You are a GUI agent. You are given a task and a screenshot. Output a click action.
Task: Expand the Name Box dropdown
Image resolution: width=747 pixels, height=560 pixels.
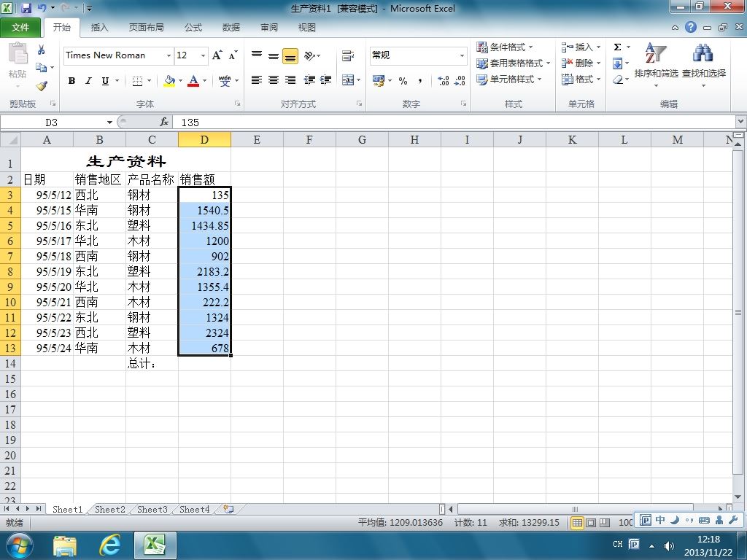pos(109,122)
